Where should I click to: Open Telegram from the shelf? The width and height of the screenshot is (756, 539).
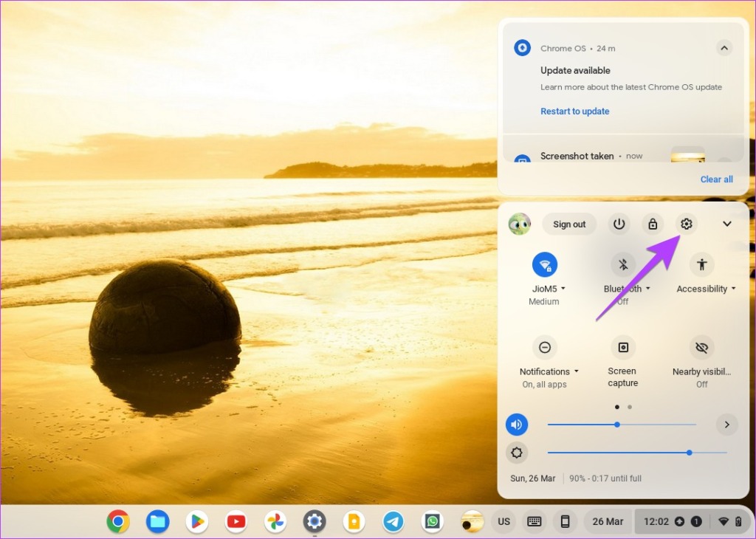click(x=394, y=522)
